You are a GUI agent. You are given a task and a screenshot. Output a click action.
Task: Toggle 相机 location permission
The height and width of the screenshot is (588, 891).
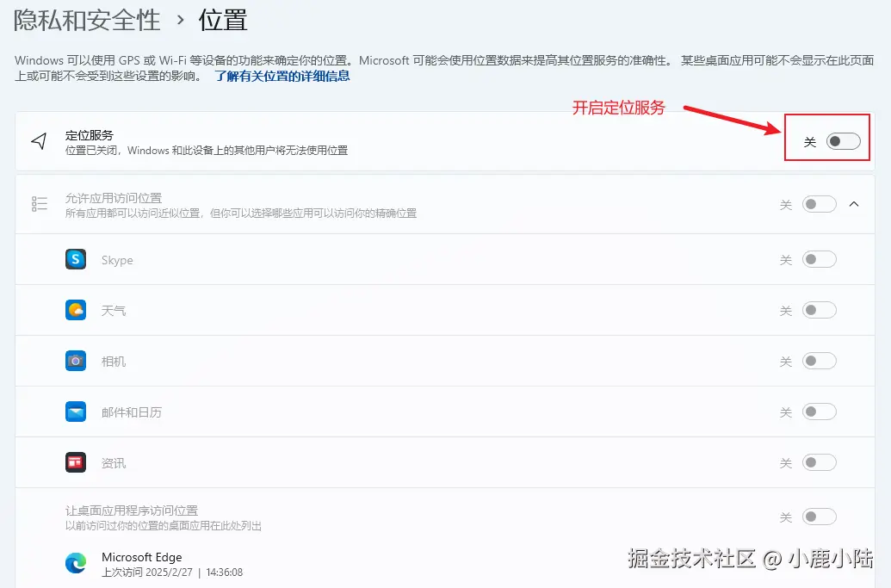click(x=819, y=361)
